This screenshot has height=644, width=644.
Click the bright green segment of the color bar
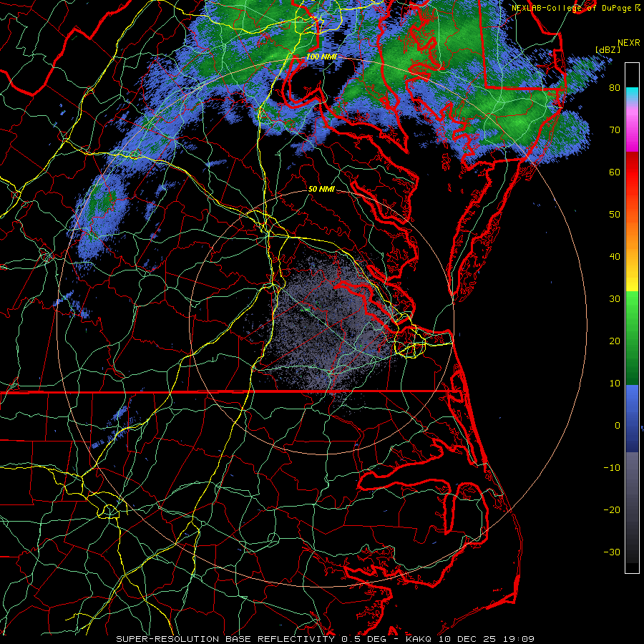632,304
